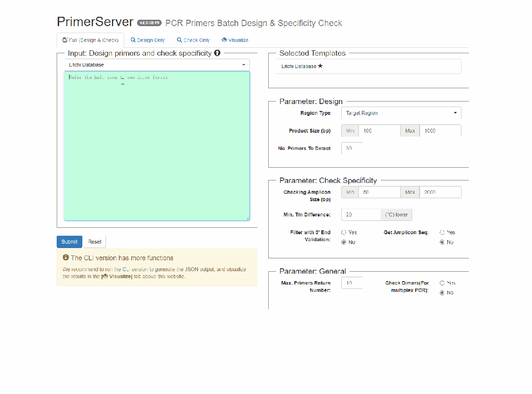Click the Checking Amplicon Size Max field
Image resolution: width=532 pixels, height=394 pixels.
[x=440, y=192]
